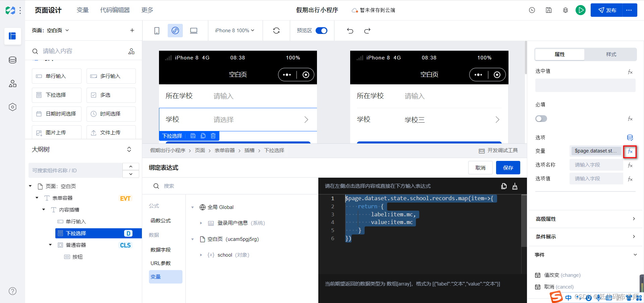This screenshot has width=644, height=303.
Task: Open the component category filter icon
Action: point(131,51)
